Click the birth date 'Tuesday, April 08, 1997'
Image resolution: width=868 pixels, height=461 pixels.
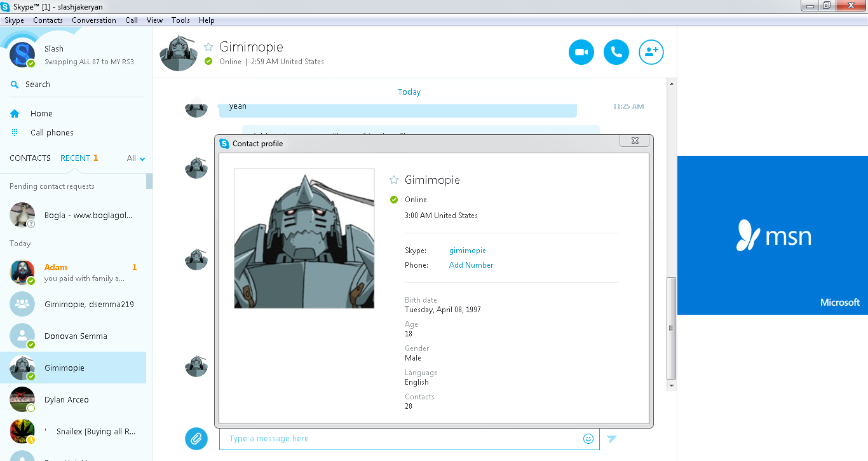(443, 310)
